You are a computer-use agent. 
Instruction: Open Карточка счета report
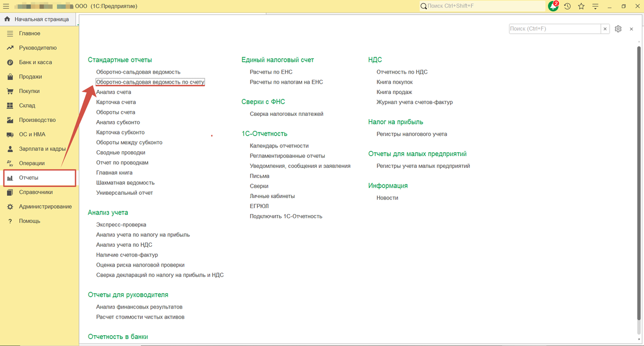coord(116,102)
